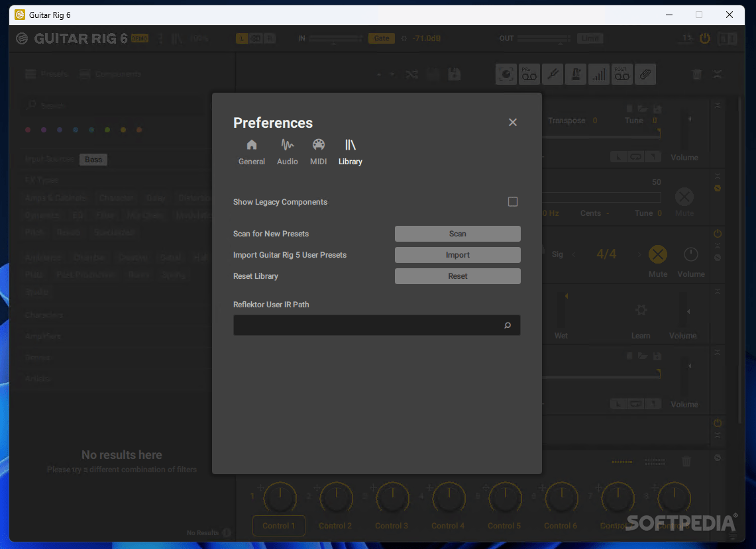
Task: Toggle the main power button in header
Action: (705, 38)
